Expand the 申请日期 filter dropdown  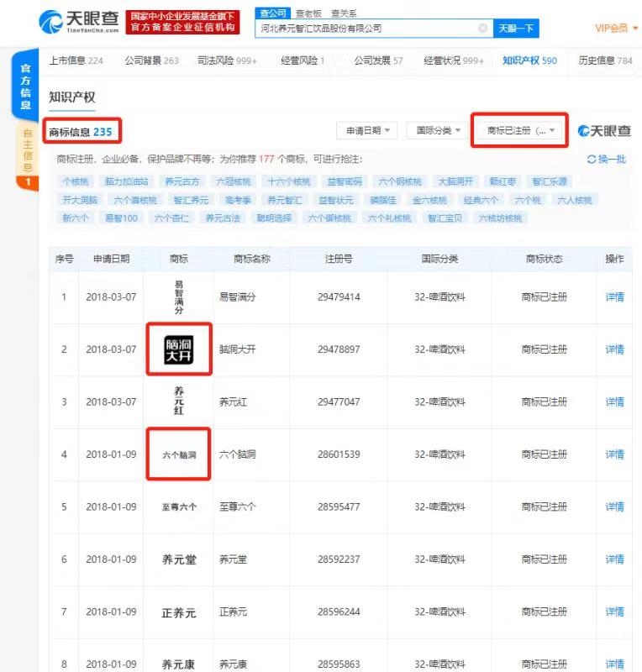(x=368, y=131)
